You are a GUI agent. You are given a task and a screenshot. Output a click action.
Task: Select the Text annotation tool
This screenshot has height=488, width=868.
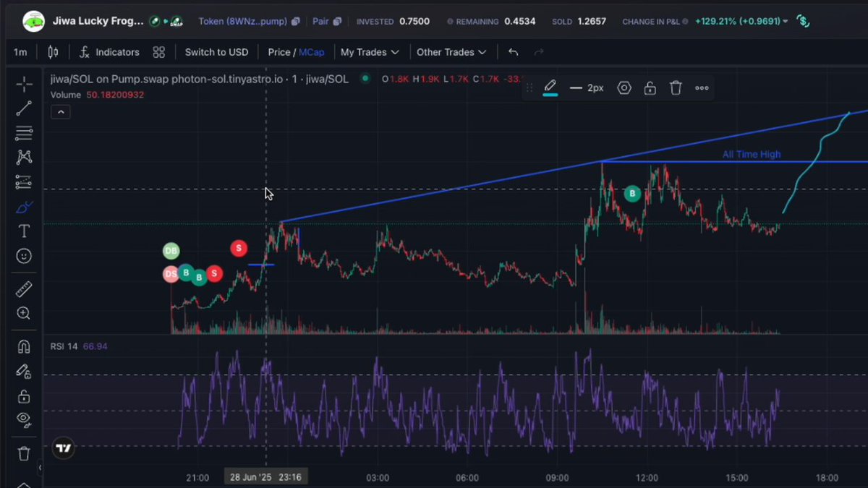tap(24, 231)
